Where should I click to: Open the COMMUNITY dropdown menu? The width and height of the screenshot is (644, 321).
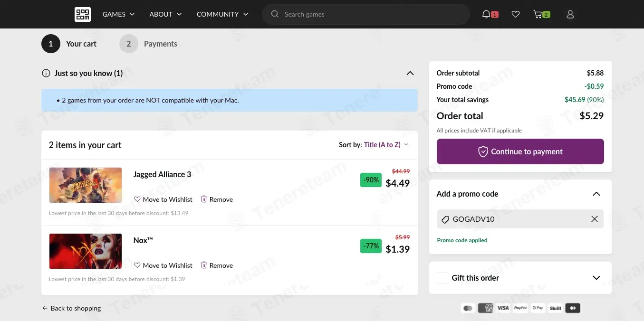(x=223, y=14)
